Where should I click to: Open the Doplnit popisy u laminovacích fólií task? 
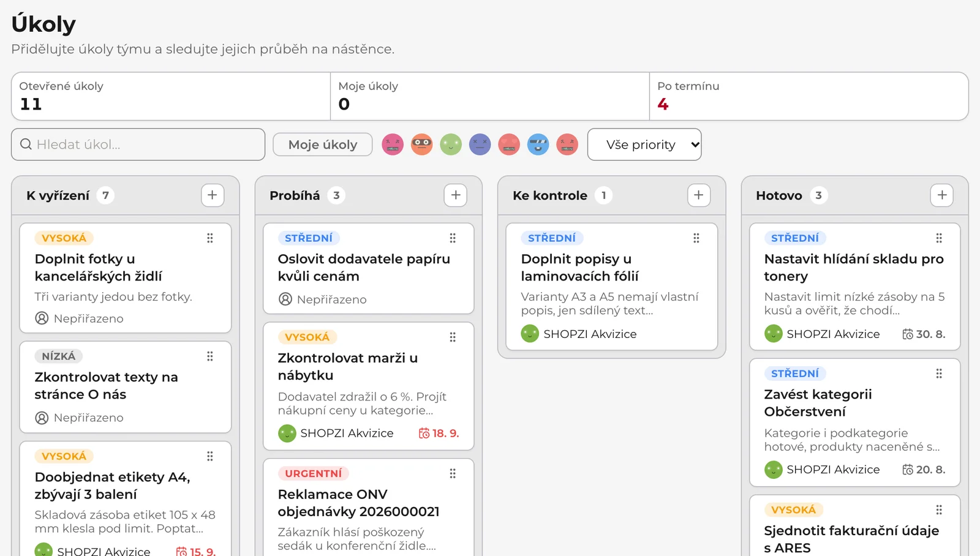pyautogui.click(x=612, y=287)
